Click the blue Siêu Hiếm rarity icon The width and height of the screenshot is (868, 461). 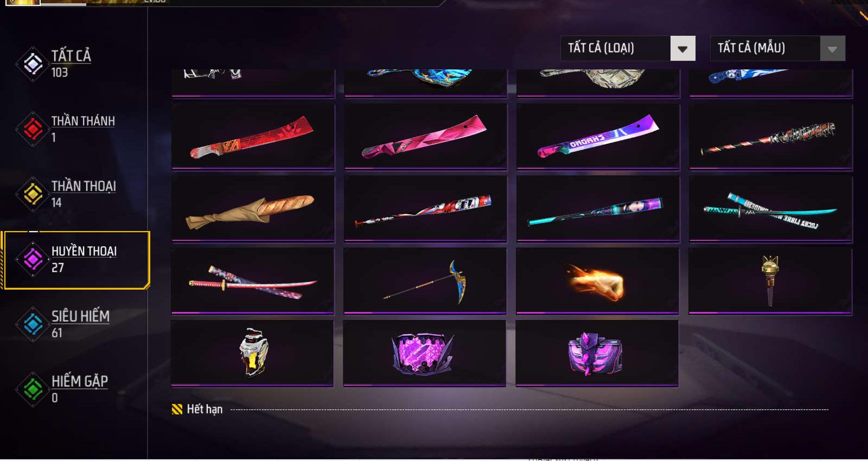(x=33, y=324)
